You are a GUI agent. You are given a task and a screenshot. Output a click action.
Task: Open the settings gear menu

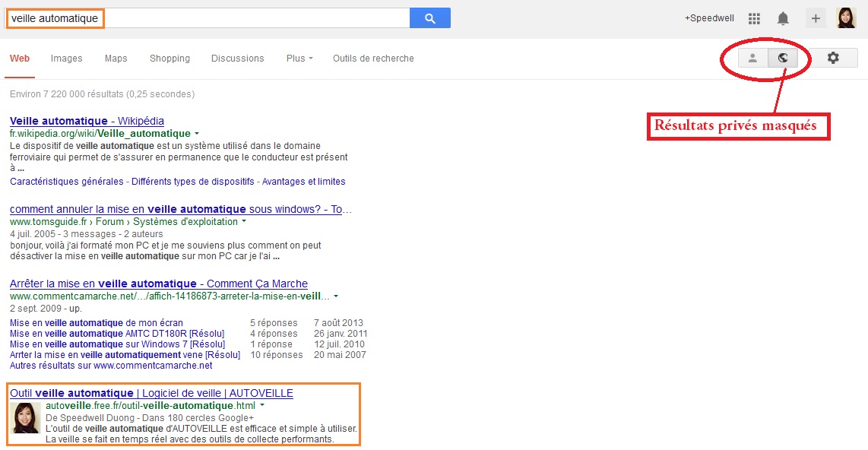833,58
